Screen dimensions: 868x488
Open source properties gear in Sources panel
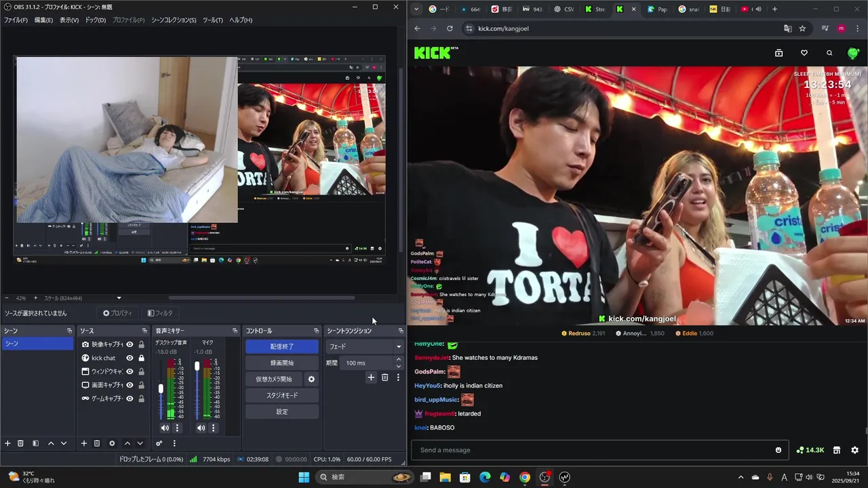coord(112,443)
